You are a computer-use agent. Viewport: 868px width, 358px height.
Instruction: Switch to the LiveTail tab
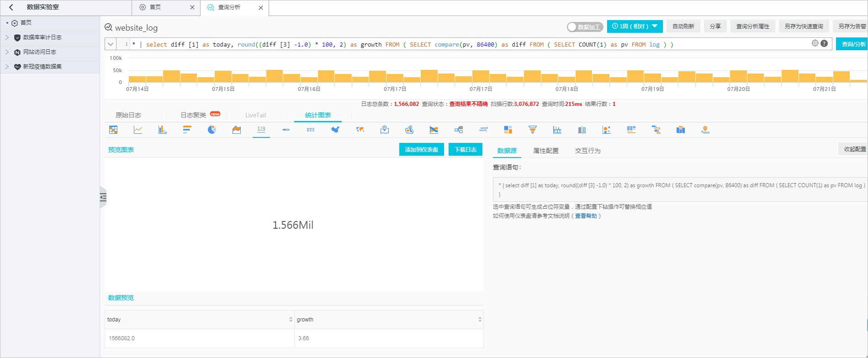(255, 115)
